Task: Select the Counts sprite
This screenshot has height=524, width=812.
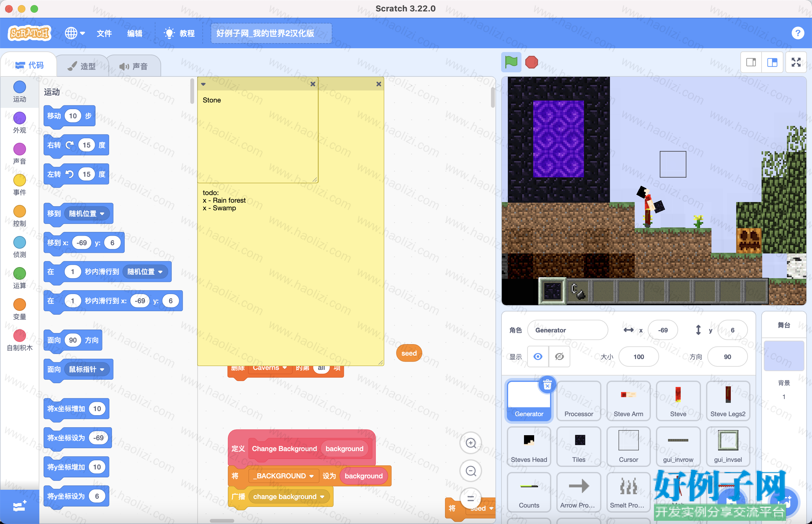Action: pyautogui.click(x=529, y=492)
